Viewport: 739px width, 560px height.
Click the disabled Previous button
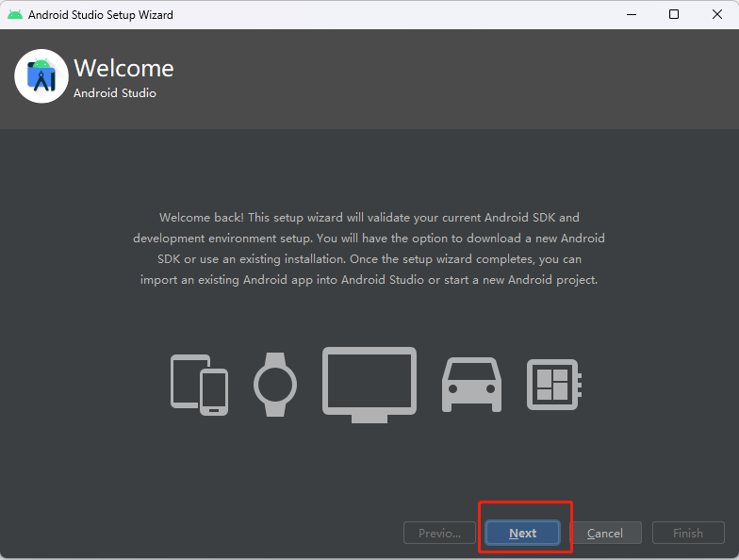[x=439, y=534]
